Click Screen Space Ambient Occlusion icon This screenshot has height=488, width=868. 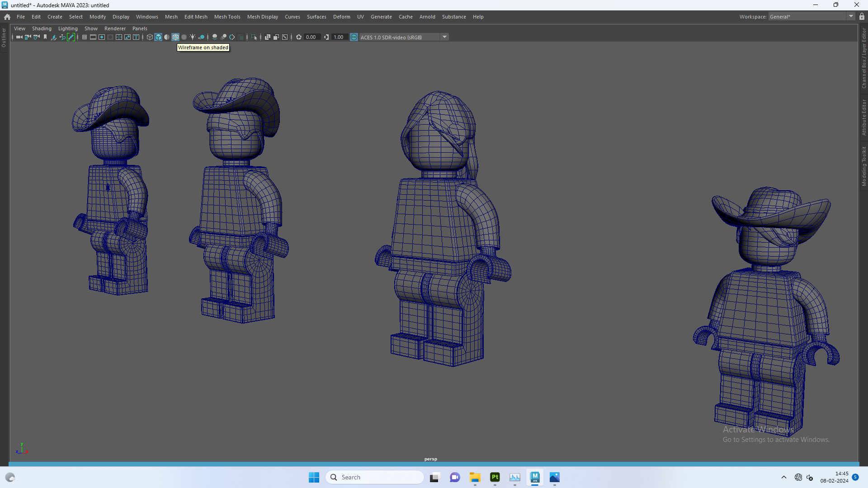(x=215, y=37)
